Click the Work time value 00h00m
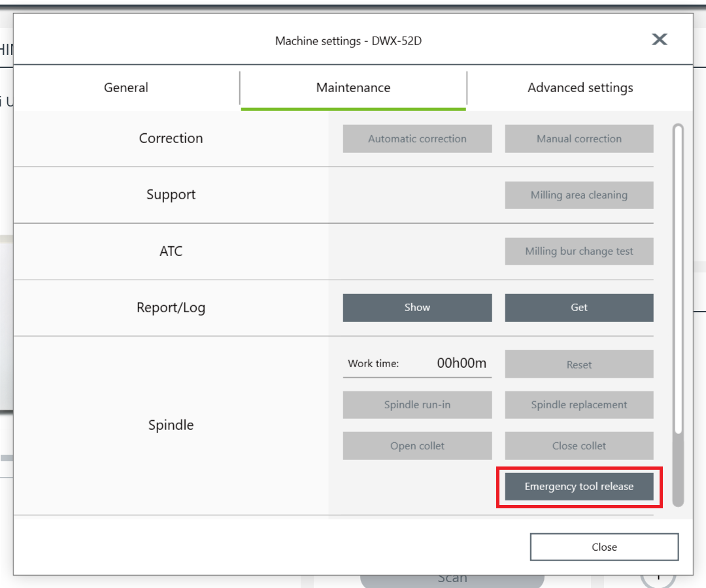The image size is (706, 588). click(462, 363)
